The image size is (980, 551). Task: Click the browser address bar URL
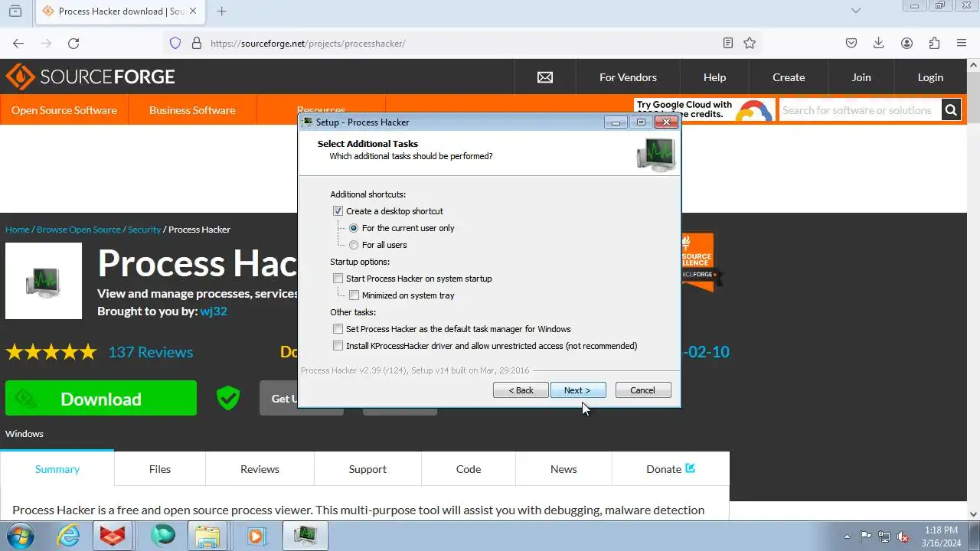tap(308, 44)
